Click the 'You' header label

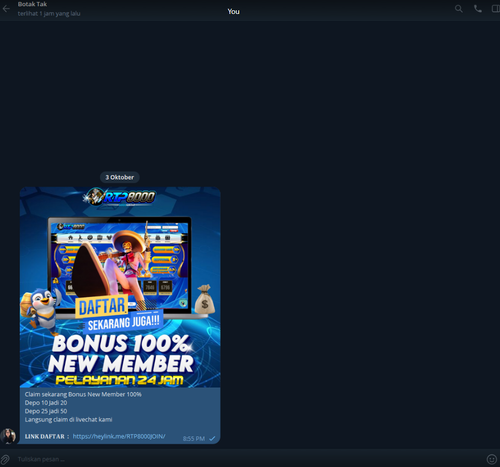coord(233,11)
